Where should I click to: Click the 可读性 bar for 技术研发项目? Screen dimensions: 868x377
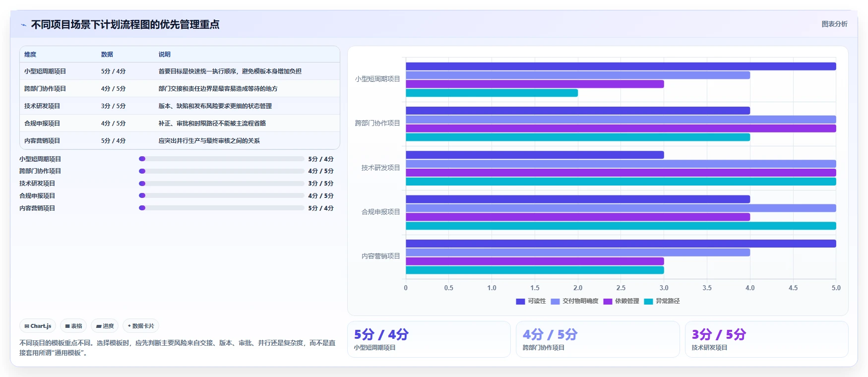click(x=535, y=155)
